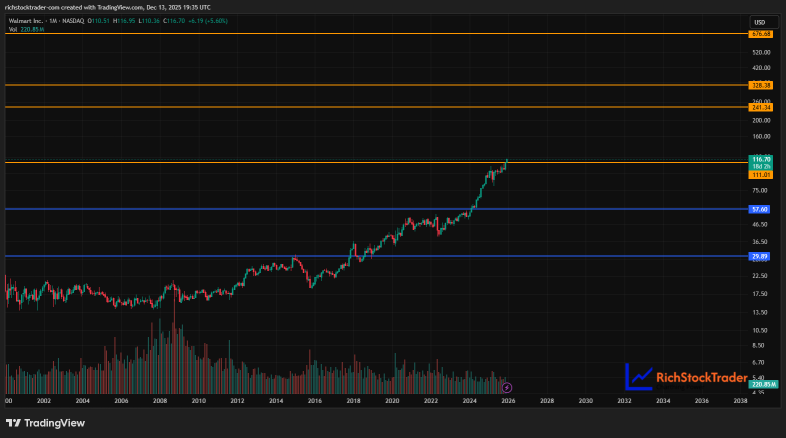Click the 6.70 price scale value
The width and height of the screenshot is (786, 438).
pos(758,362)
